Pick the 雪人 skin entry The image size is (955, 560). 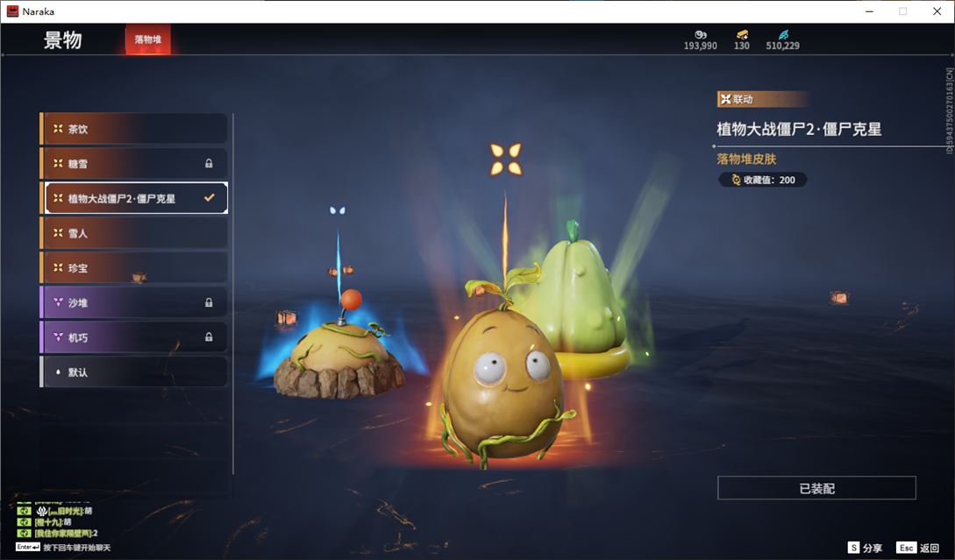[x=134, y=233]
